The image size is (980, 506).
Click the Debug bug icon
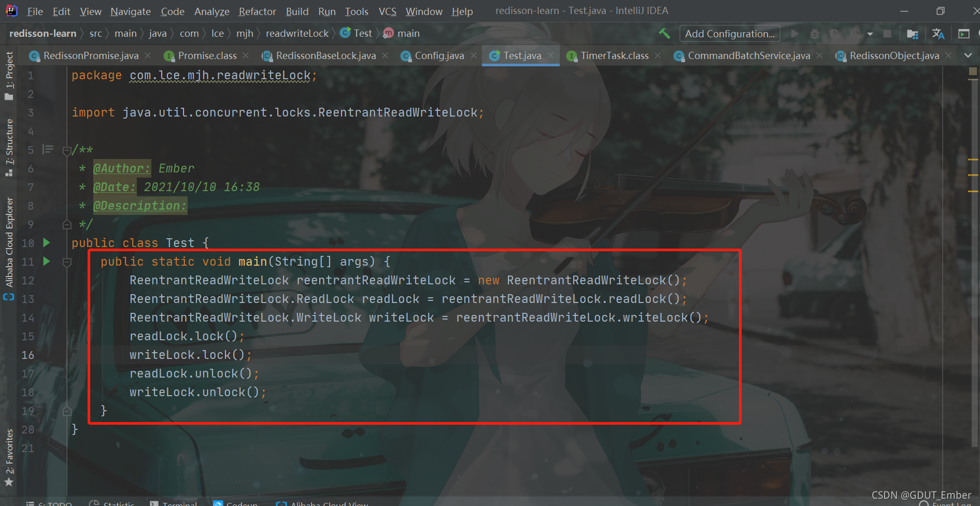(x=815, y=34)
